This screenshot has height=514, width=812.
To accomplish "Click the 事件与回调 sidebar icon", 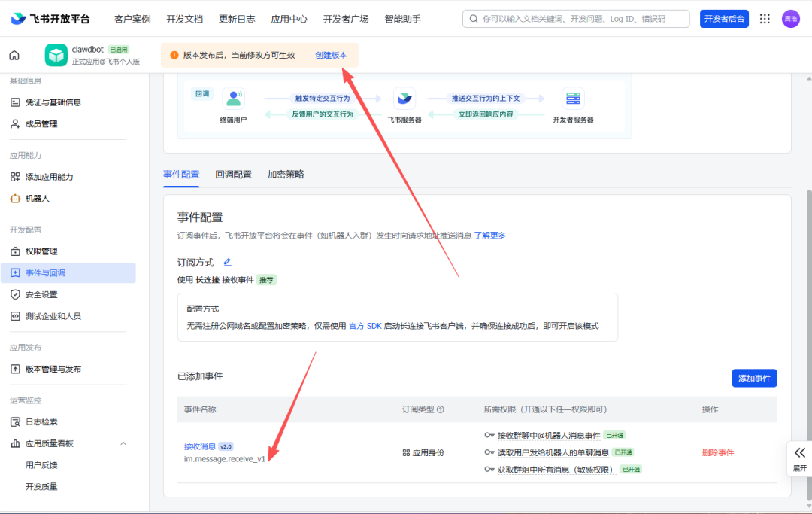I will pyautogui.click(x=15, y=273).
